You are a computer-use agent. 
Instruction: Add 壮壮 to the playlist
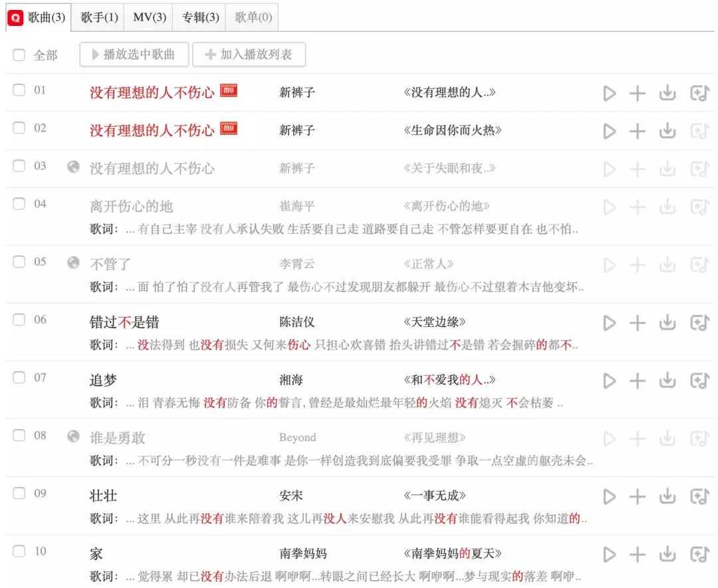pos(638,496)
